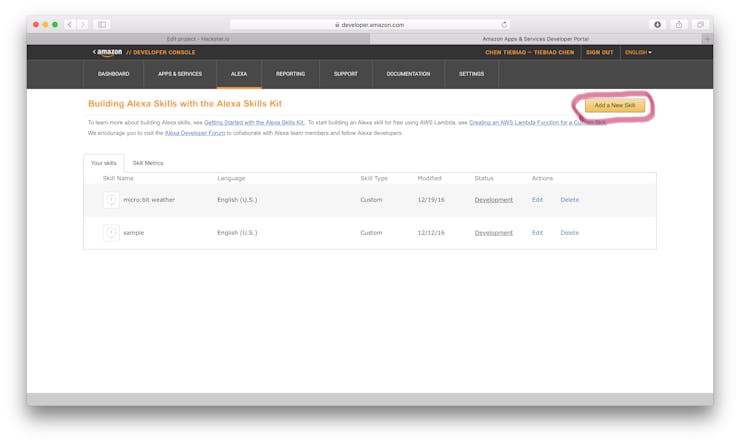Expand the English language dropdown

click(638, 52)
